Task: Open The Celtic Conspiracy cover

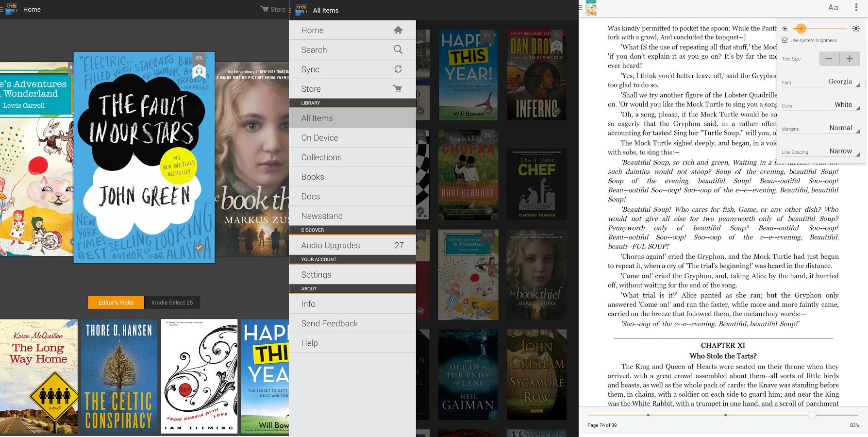Action: [119, 376]
